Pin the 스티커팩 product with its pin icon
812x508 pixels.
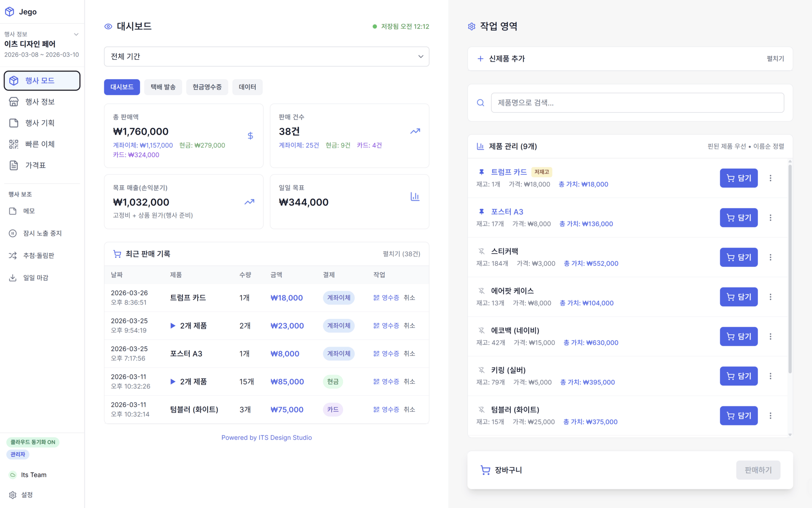tap(481, 251)
